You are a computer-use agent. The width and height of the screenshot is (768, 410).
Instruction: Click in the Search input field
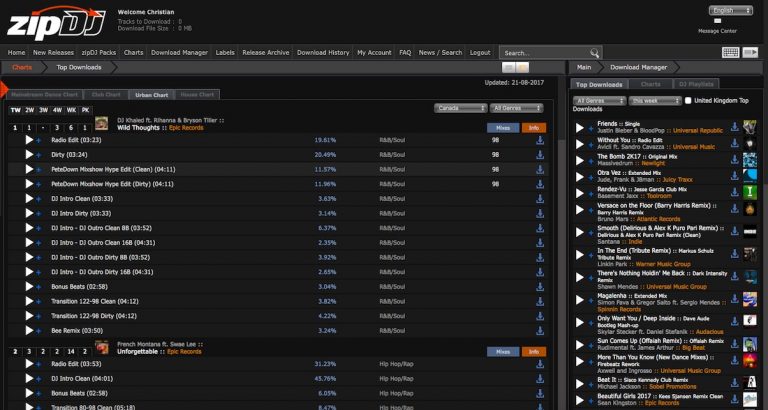tap(544, 53)
